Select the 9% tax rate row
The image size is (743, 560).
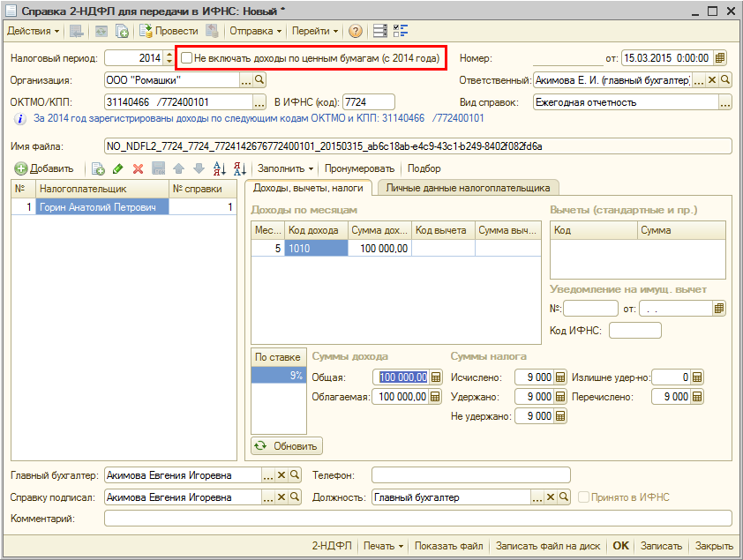(x=279, y=376)
